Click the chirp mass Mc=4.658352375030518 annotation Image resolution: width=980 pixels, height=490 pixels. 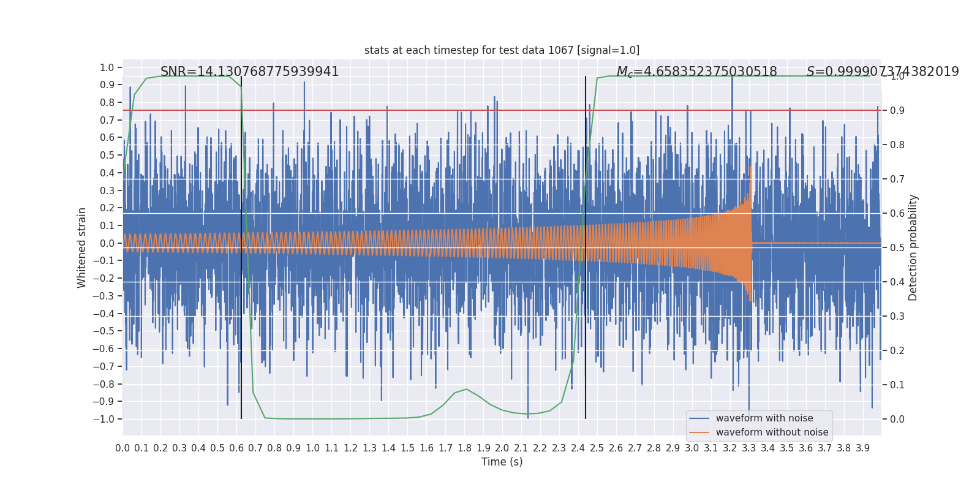696,72
